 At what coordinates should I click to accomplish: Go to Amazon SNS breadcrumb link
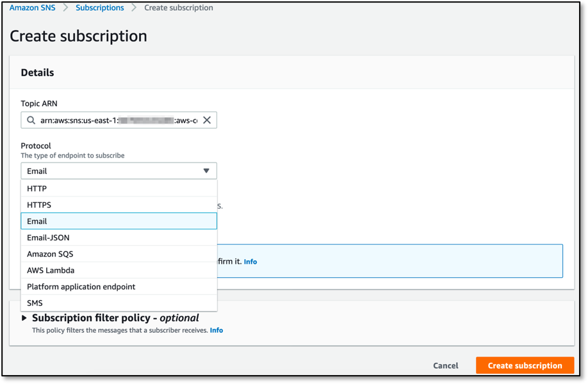point(32,8)
